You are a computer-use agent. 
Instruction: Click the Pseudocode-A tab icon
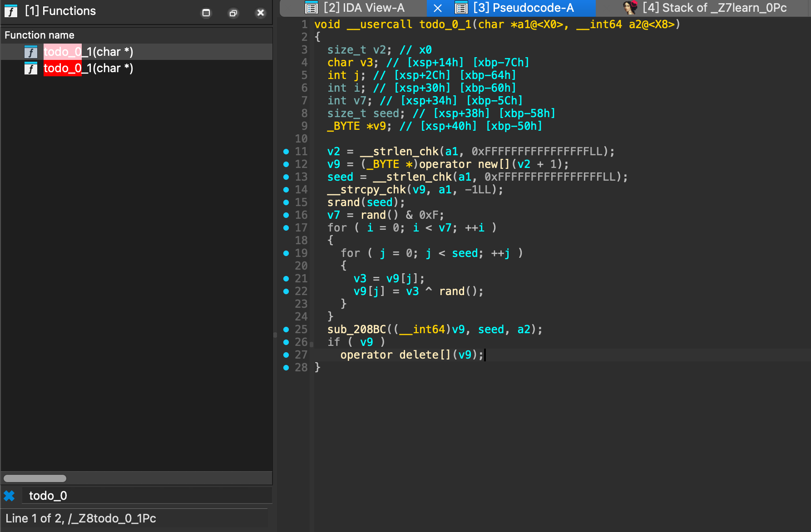point(461,8)
